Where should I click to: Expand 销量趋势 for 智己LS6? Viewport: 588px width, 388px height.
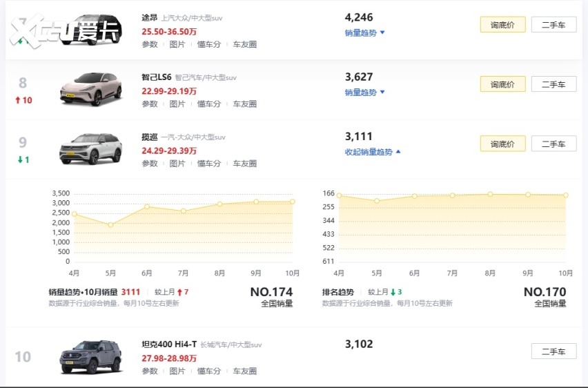364,93
